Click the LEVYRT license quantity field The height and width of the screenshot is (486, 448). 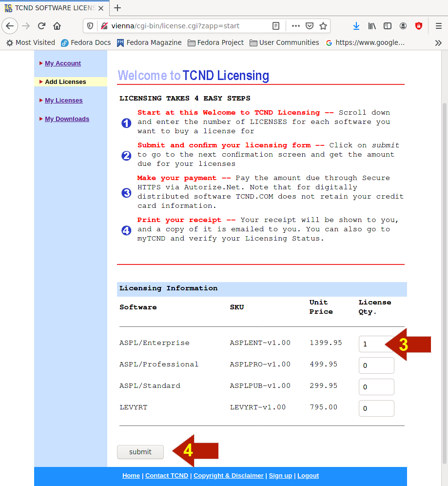[x=376, y=408]
